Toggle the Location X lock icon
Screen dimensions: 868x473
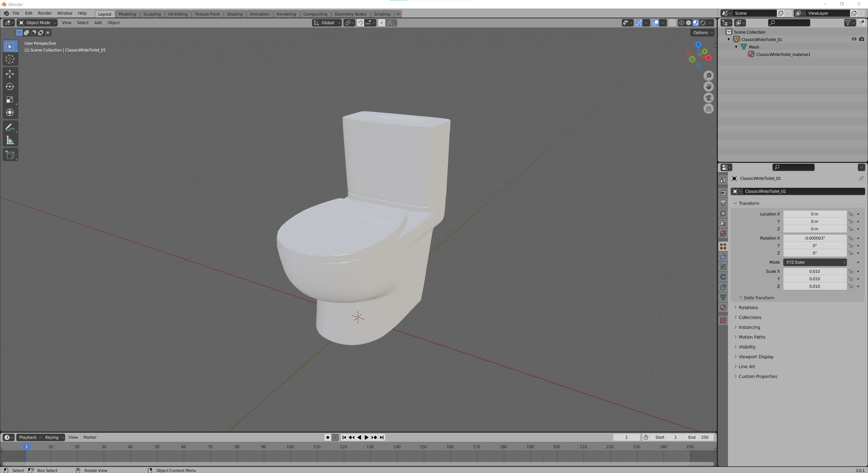click(851, 214)
